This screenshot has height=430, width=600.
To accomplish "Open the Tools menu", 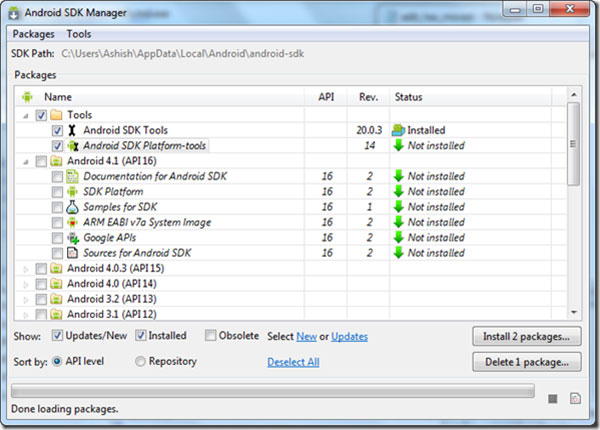I will click(79, 34).
